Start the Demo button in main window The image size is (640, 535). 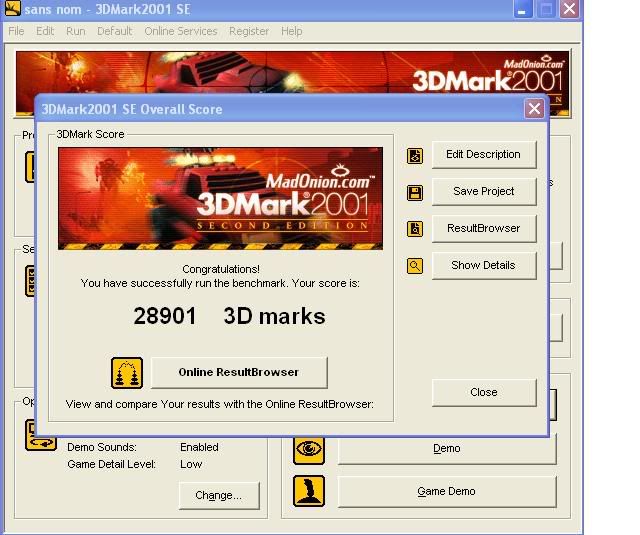tap(447, 449)
